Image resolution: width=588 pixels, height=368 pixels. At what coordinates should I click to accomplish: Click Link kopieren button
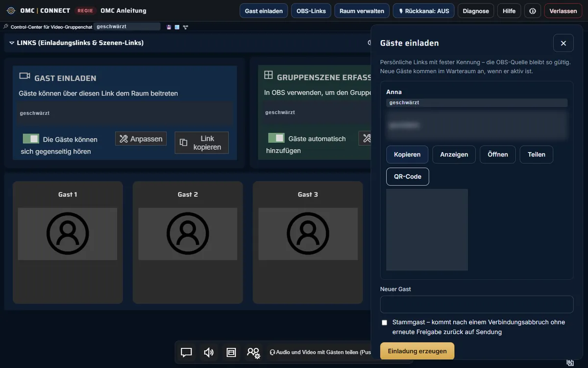(x=201, y=143)
